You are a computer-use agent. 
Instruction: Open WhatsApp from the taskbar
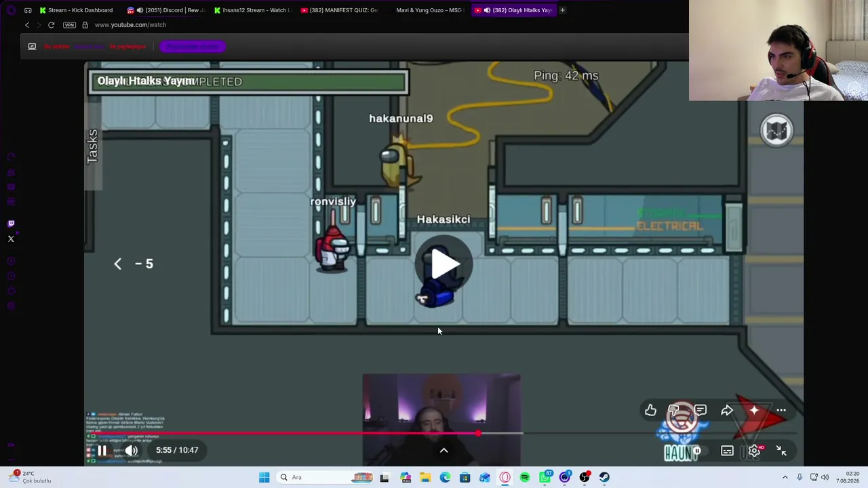[545, 477]
